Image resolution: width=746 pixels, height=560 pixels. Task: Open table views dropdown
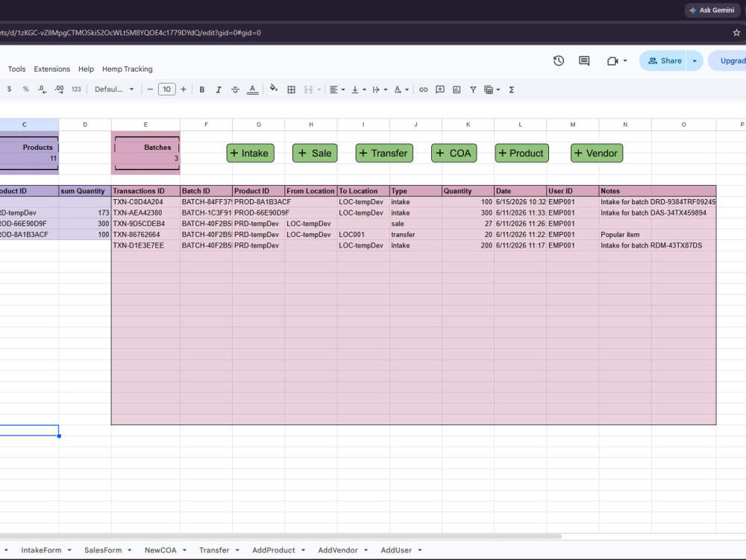tap(492, 89)
